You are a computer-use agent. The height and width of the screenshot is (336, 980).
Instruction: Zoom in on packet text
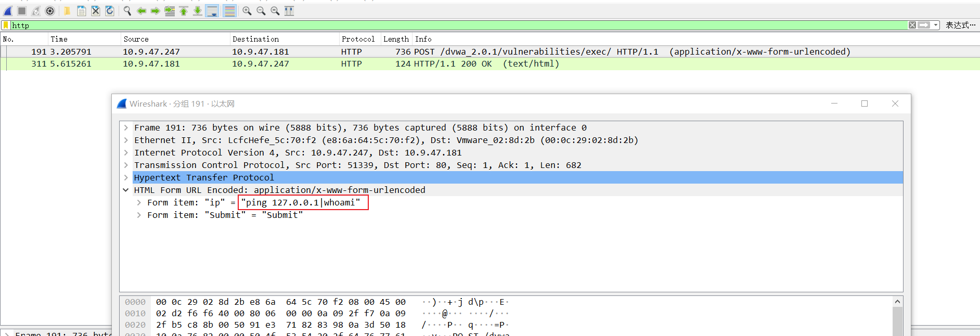(247, 11)
